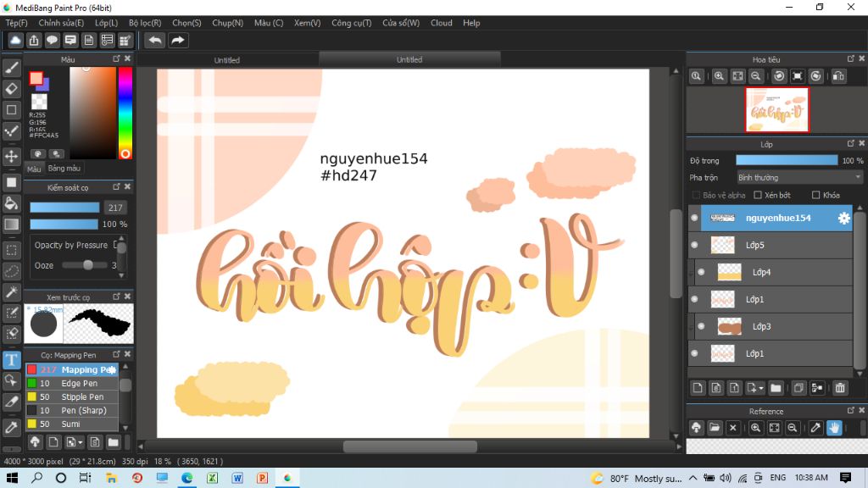The image size is (868, 488).
Task: Click the add folder icon in layer panel
Action: (776, 388)
